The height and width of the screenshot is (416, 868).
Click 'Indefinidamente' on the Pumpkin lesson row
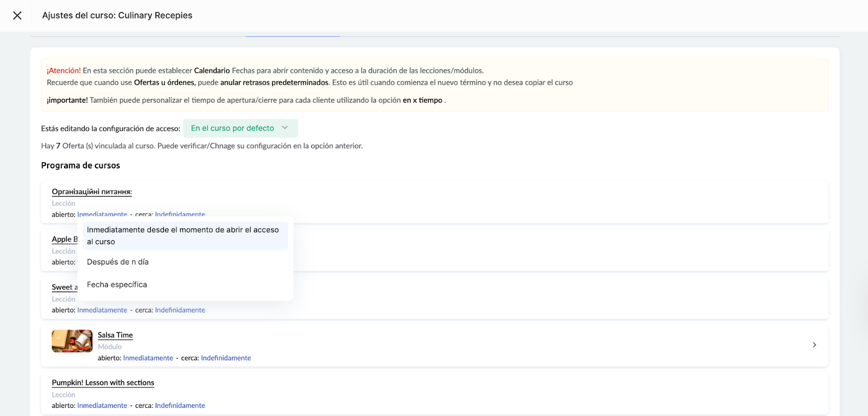180,406
